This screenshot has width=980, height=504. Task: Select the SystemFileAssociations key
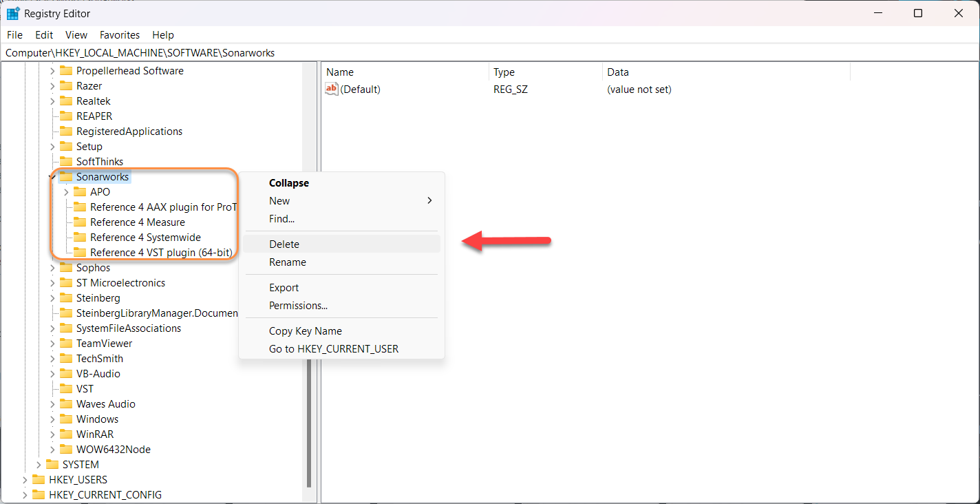click(129, 328)
